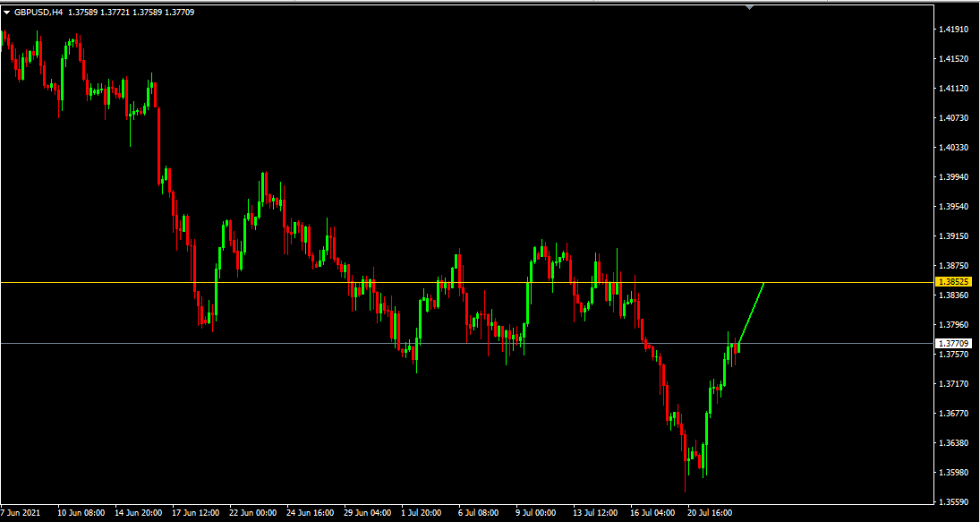
Task: Click the 20 Jul 16:00 time label
Action: (711, 513)
